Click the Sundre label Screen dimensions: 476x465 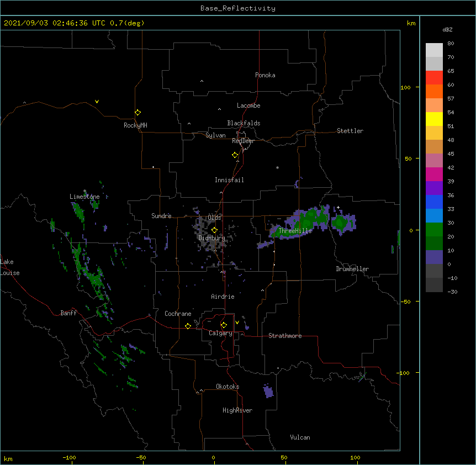pyautogui.click(x=161, y=216)
